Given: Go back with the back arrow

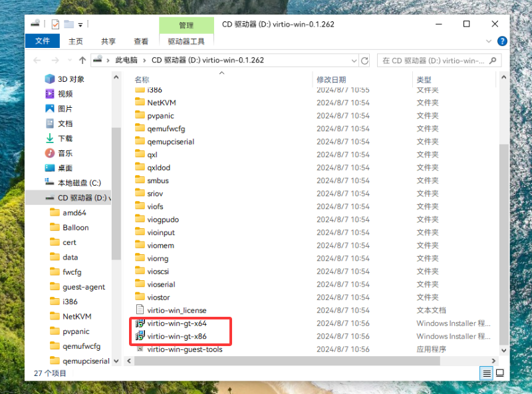Looking at the screenshot, I should (x=37, y=61).
